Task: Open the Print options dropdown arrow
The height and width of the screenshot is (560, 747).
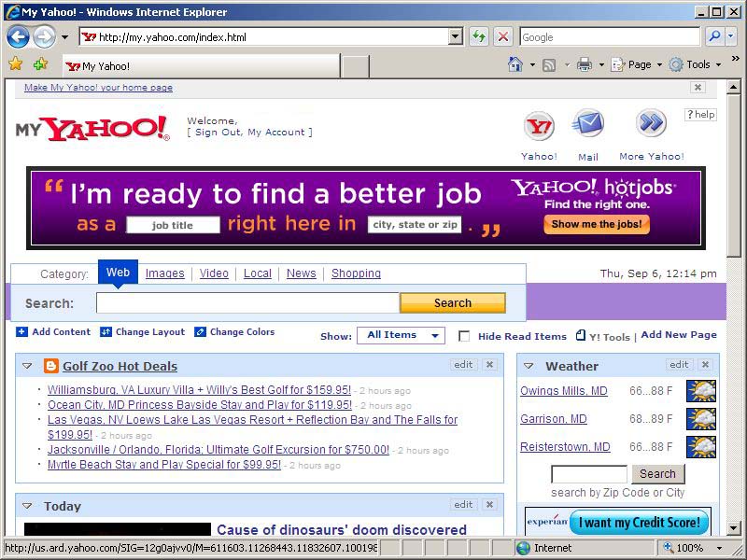Action: (601, 64)
